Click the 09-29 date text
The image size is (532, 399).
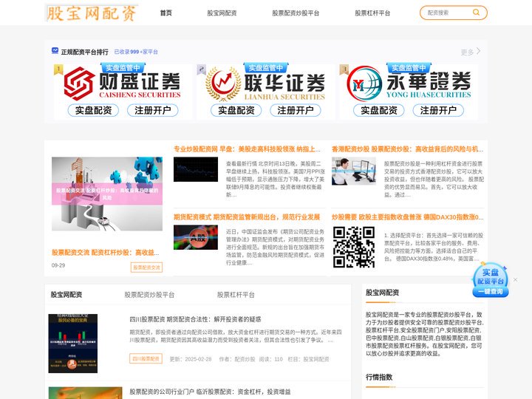click(58, 265)
